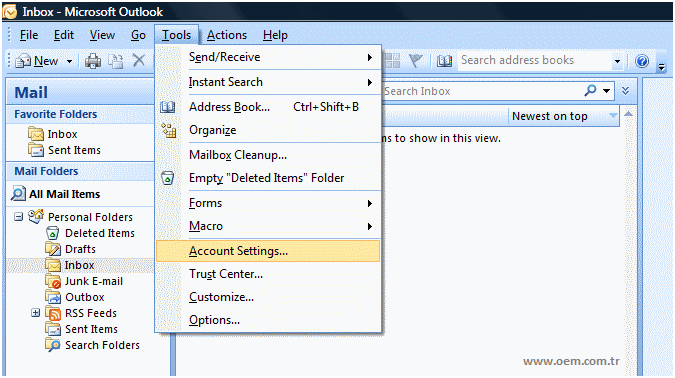Open the Address Book toolbar icon
Image resolution: width=675 pixels, height=378 pixels.
point(444,61)
